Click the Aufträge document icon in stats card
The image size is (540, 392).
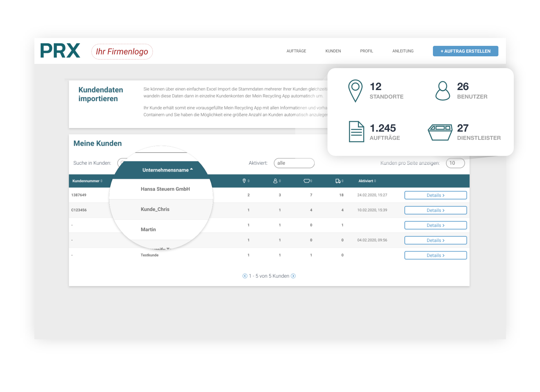[x=357, y=132]
